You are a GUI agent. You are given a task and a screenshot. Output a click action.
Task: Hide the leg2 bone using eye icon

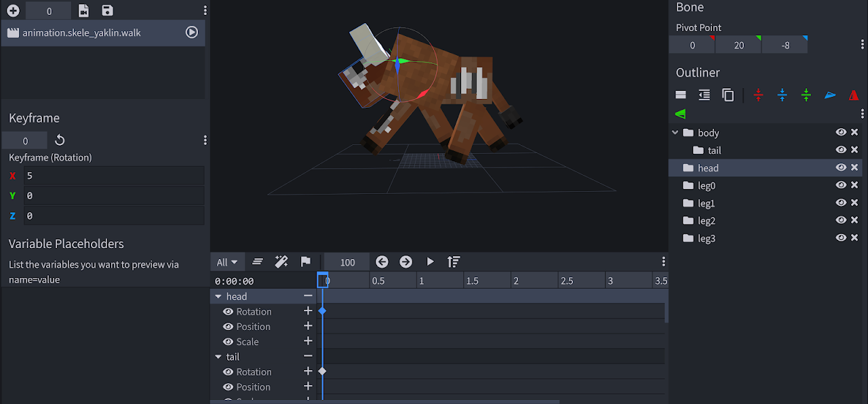pyautogui.click(x=841, y=220)
